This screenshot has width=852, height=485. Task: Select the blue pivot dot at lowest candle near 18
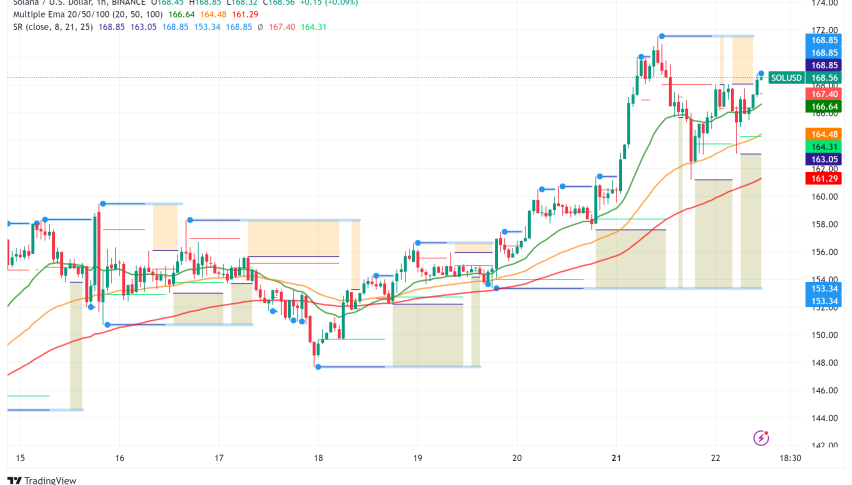pyautogui.click(x=318, y=367)
